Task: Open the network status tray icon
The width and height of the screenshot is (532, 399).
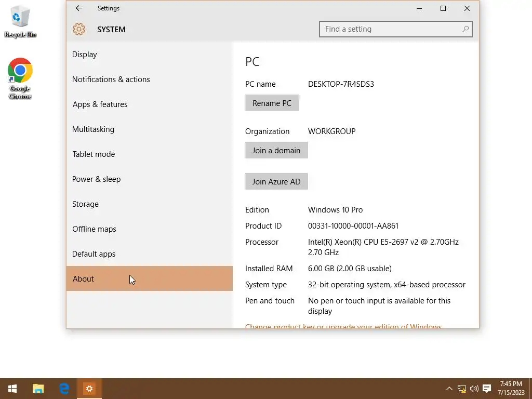Action: point(462,389)
